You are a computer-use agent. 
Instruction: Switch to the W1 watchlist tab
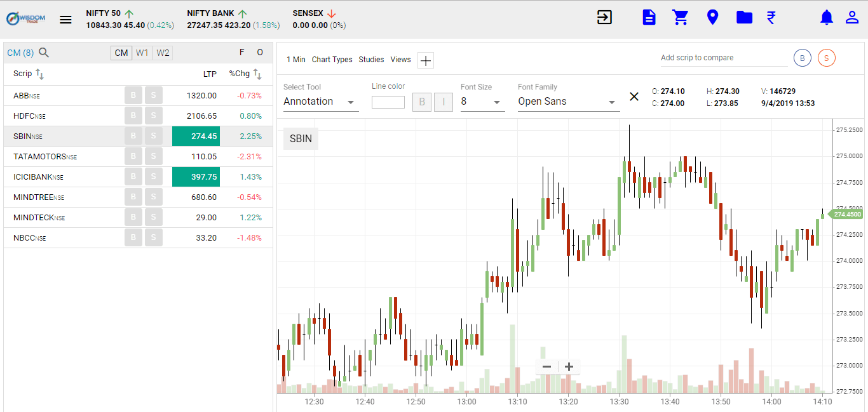142,53
